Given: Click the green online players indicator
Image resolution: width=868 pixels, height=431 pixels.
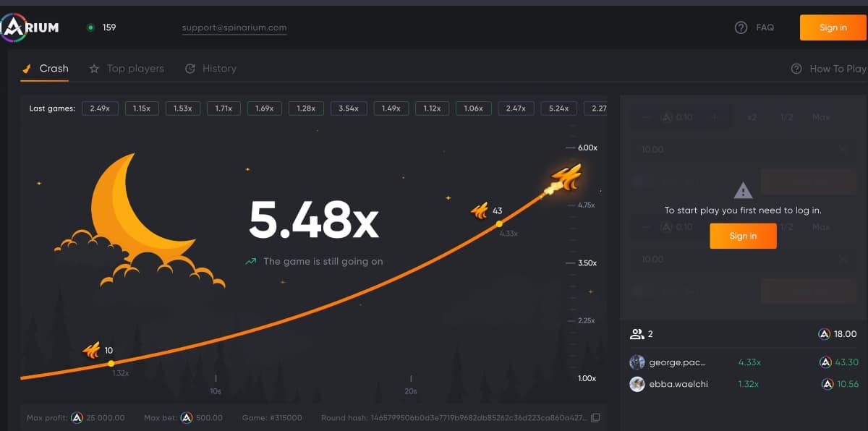Looking at the screenshot, I should point(90,27).
